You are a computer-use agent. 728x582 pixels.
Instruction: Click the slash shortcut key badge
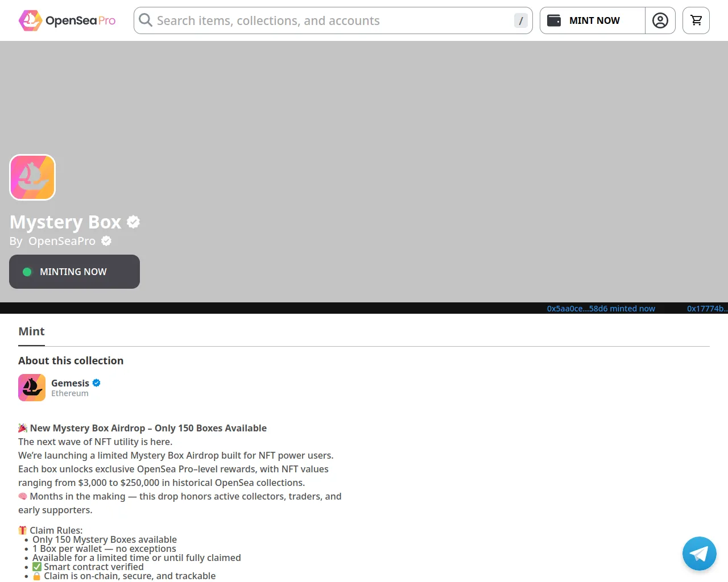(x=520, y=20)
